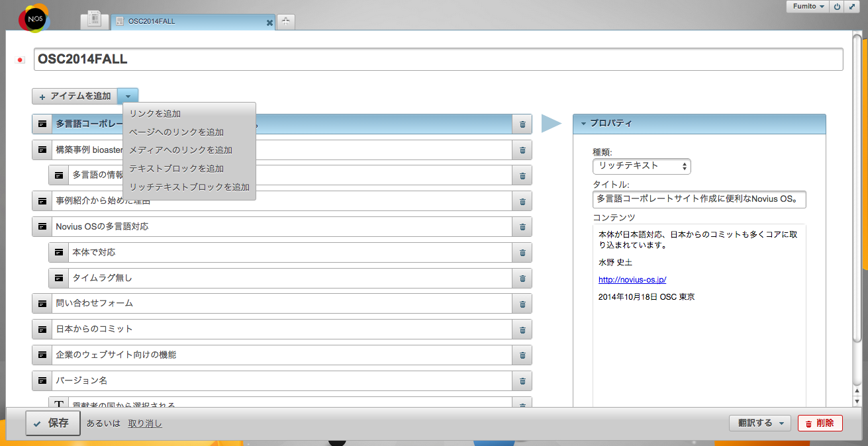Choose リンクを追加 from the menu

point(189,114)
